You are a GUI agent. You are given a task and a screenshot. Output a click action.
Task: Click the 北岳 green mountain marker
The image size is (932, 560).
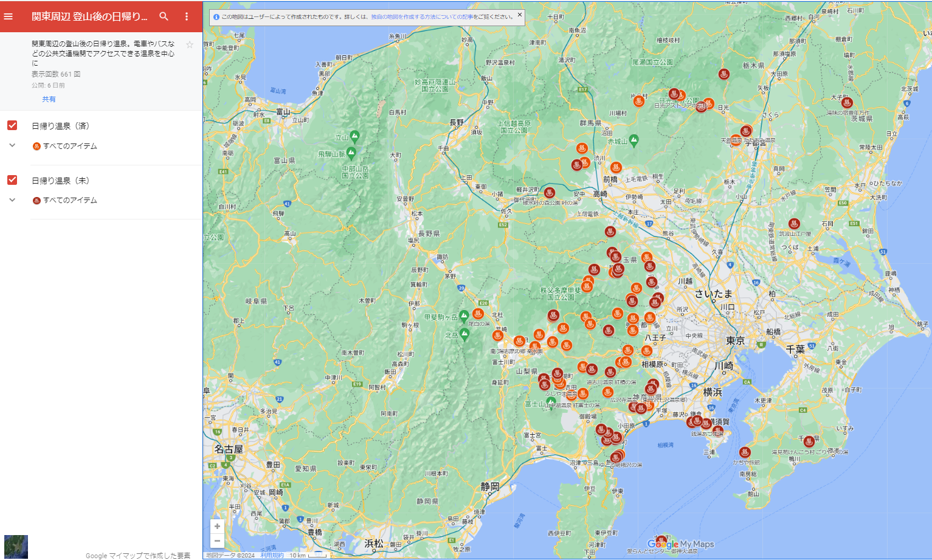click(465, 334)
